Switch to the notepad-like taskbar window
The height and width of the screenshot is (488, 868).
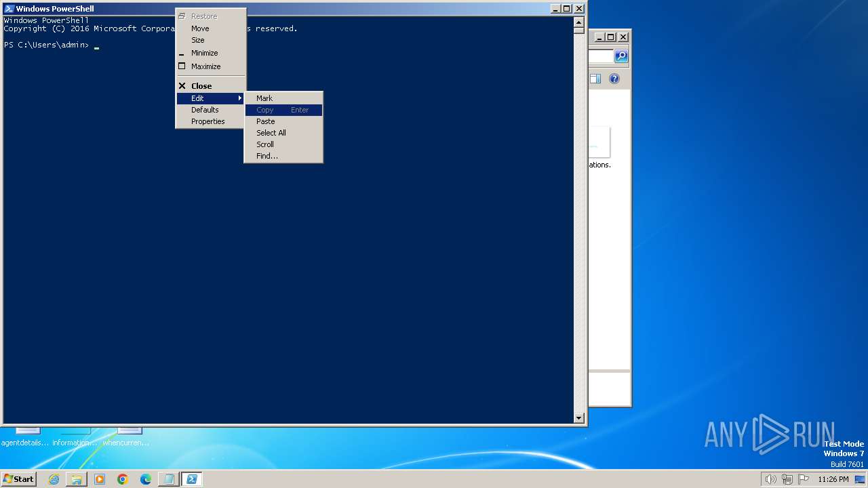tap(168, 479)
